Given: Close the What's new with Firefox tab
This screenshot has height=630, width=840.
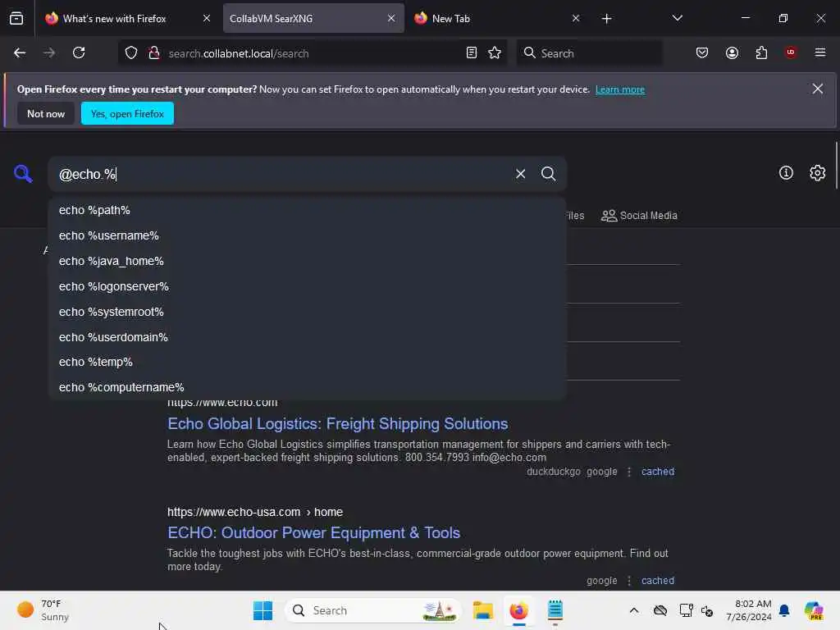Looking at the screenshot, I should click(x=206, y=18).
